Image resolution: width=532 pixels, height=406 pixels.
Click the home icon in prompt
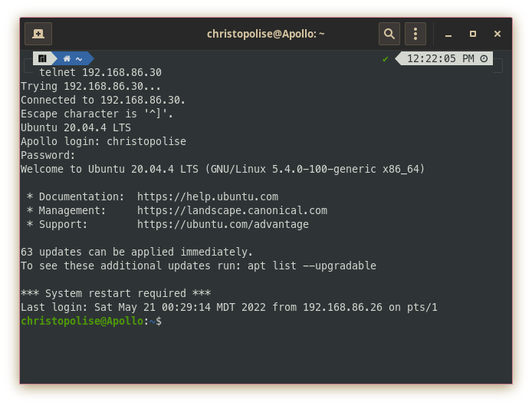(x=67, y=59)
